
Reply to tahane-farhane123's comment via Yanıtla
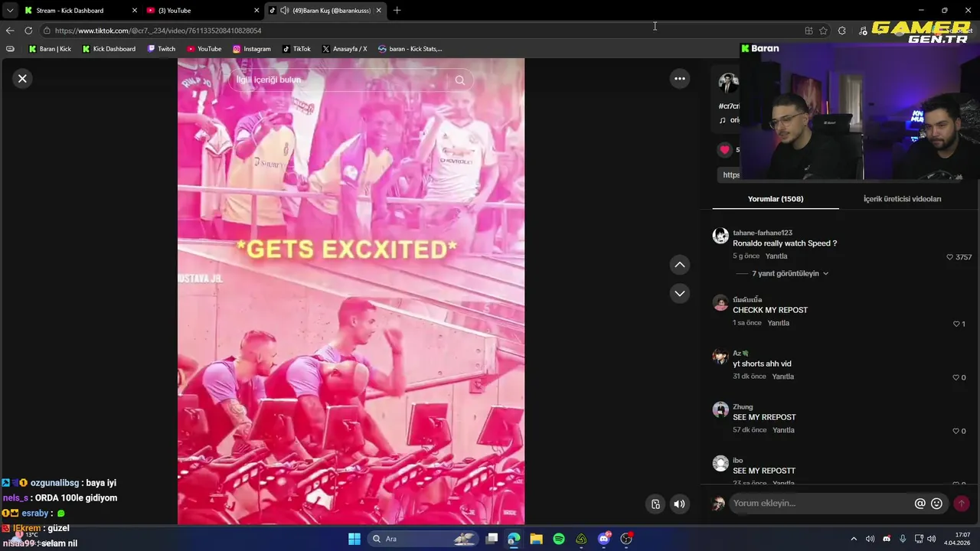point(776,256)
